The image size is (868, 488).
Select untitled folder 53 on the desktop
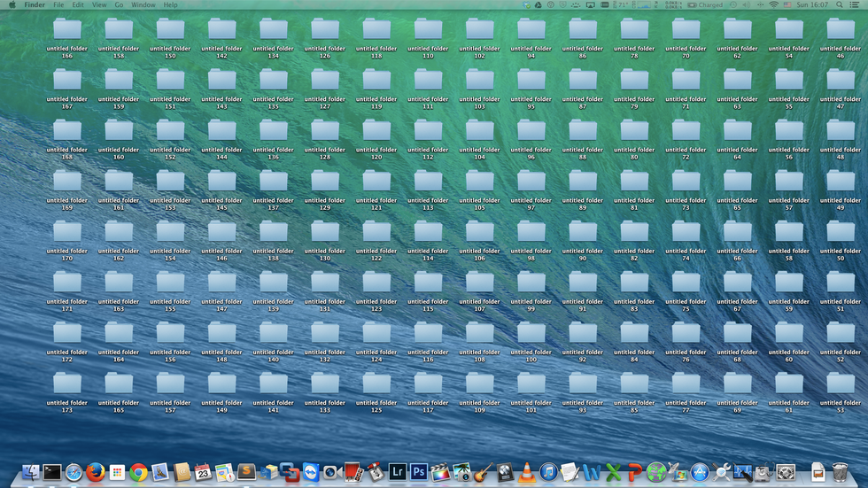point(841,385)
